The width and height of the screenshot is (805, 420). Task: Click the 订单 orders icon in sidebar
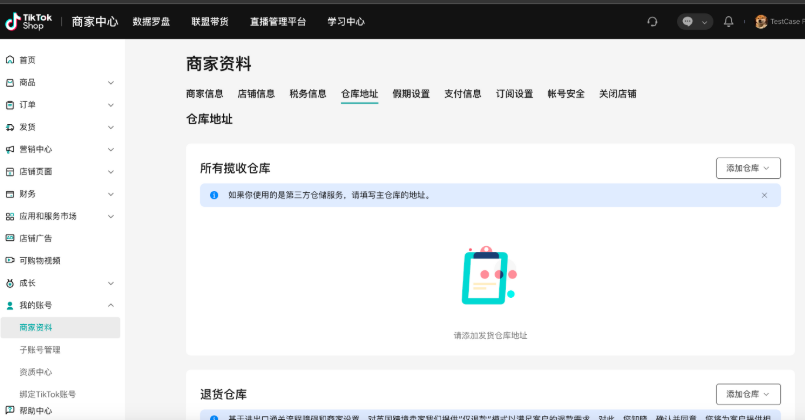tap(10, 105)
